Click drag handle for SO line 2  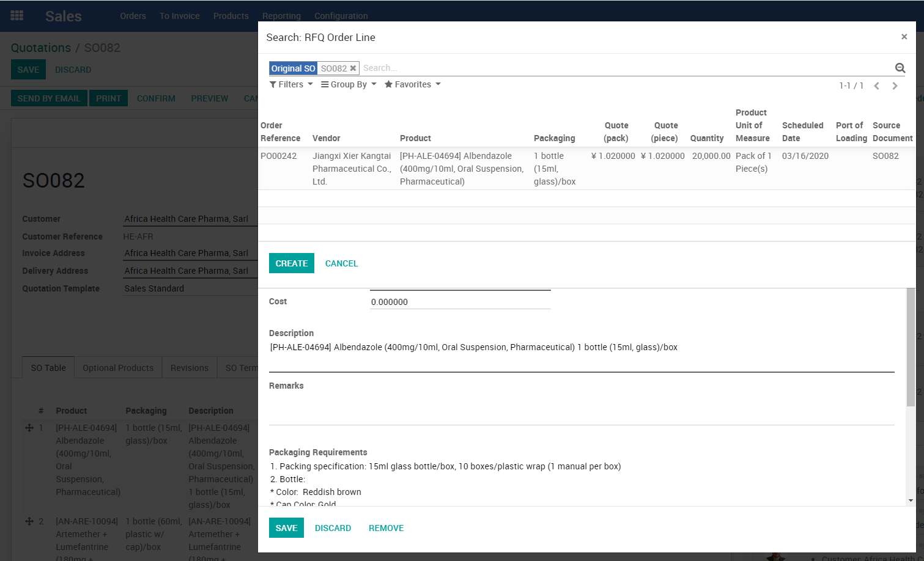[29, 521]
